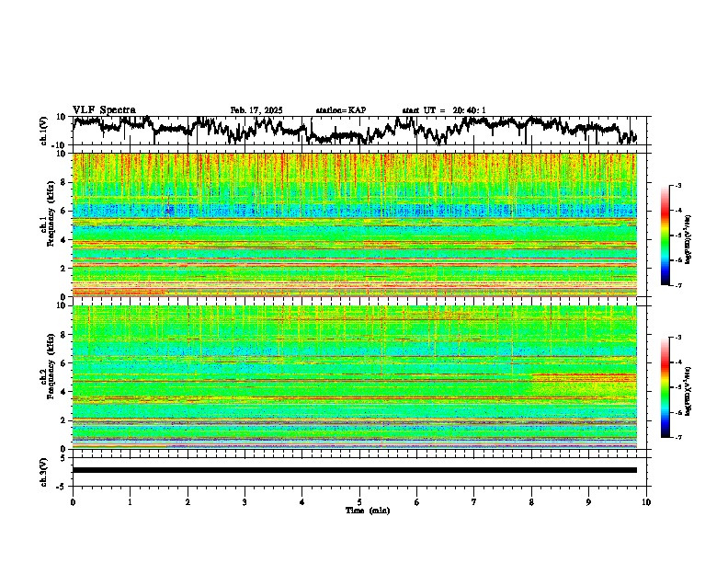Click the "ch.1(V)" axis label
728x563 pixels.
(x=45, y=131)
